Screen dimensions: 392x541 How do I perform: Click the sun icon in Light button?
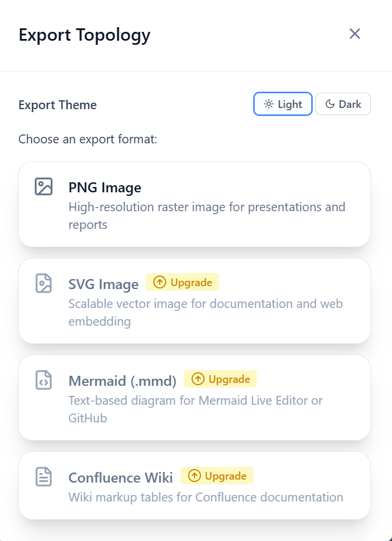click(269, 104)
